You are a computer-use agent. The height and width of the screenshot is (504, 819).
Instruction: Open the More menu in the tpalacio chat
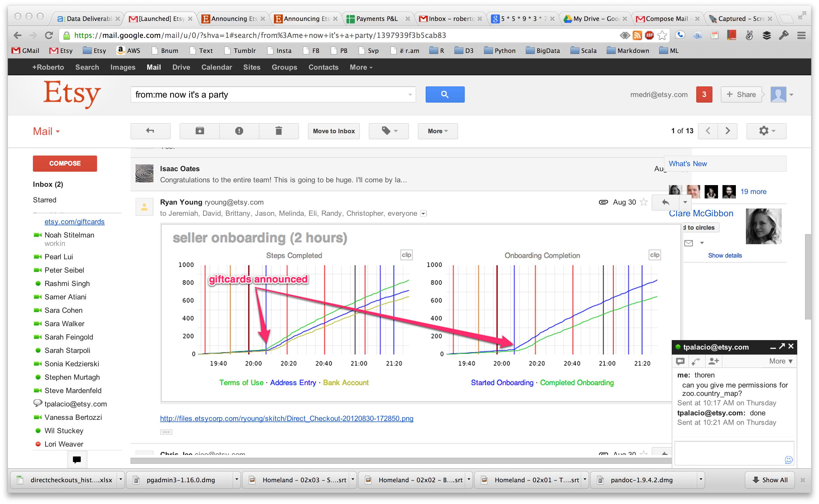click(x=781, y=361)
